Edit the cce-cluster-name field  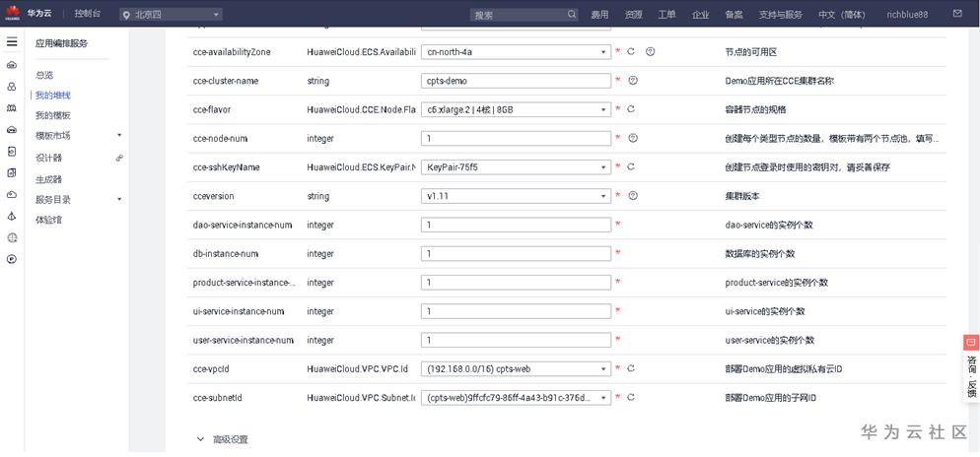pyautogui.click(x=517, y=81)
